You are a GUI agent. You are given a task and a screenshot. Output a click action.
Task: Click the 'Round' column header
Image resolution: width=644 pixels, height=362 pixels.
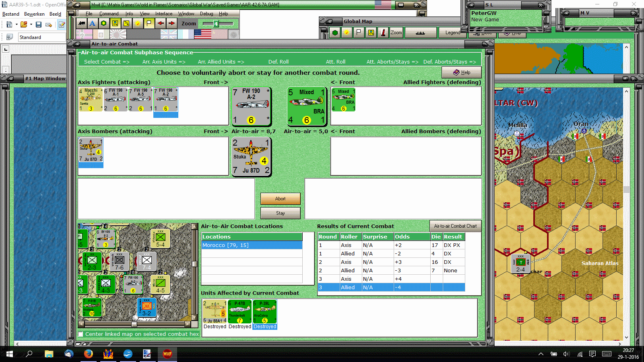(328, 237)
